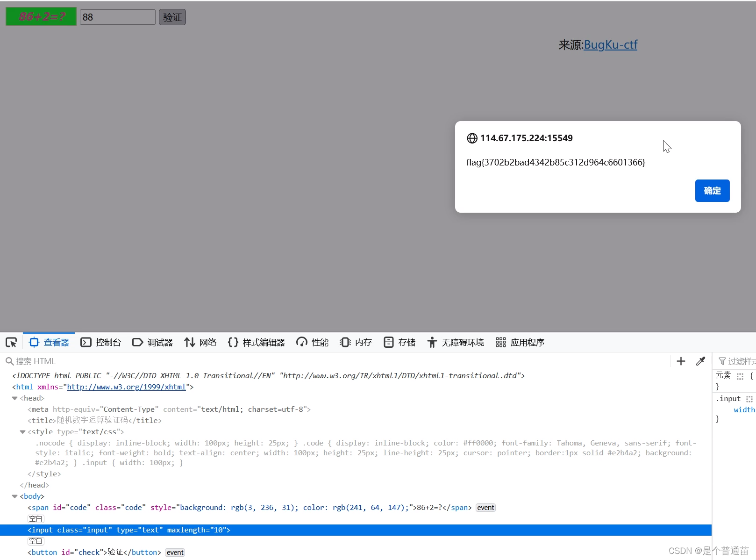756x560 pixels.
Task: Click the 搜索 HTML search field
Action: (x=336, y=361)
